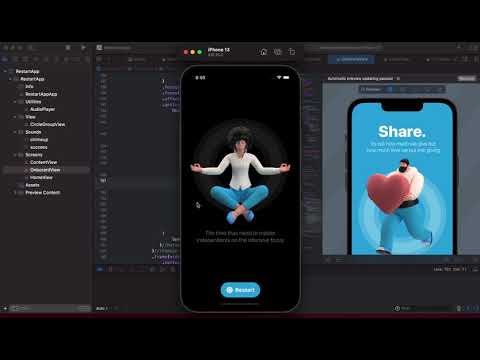
Task: Open the RestartAppApp file
Action: (x=41, y=94)
